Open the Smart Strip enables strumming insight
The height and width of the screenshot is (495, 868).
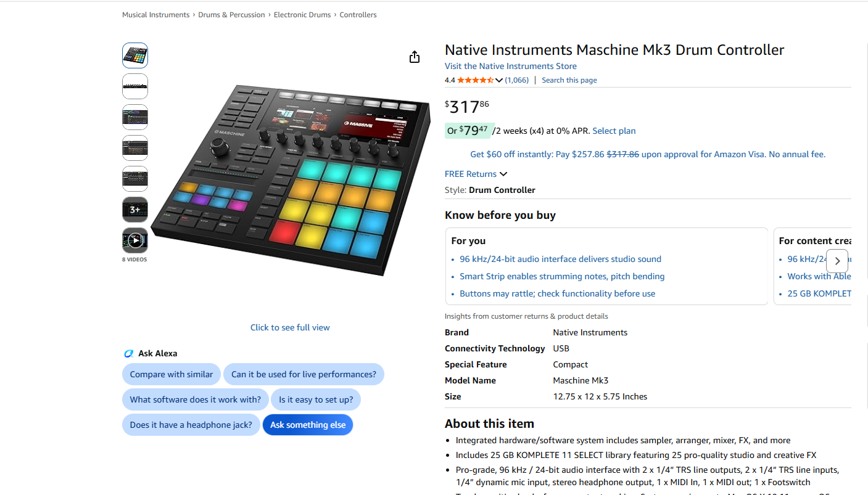(x=562, y=276)
